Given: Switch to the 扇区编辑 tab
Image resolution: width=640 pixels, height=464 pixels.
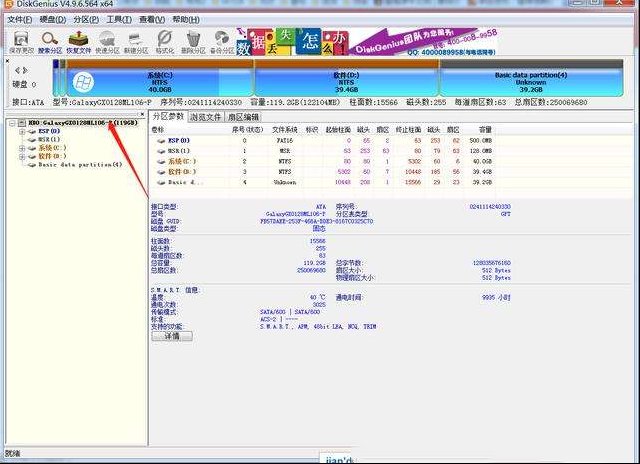Looking at the screenshot, I should click(243, 117).
